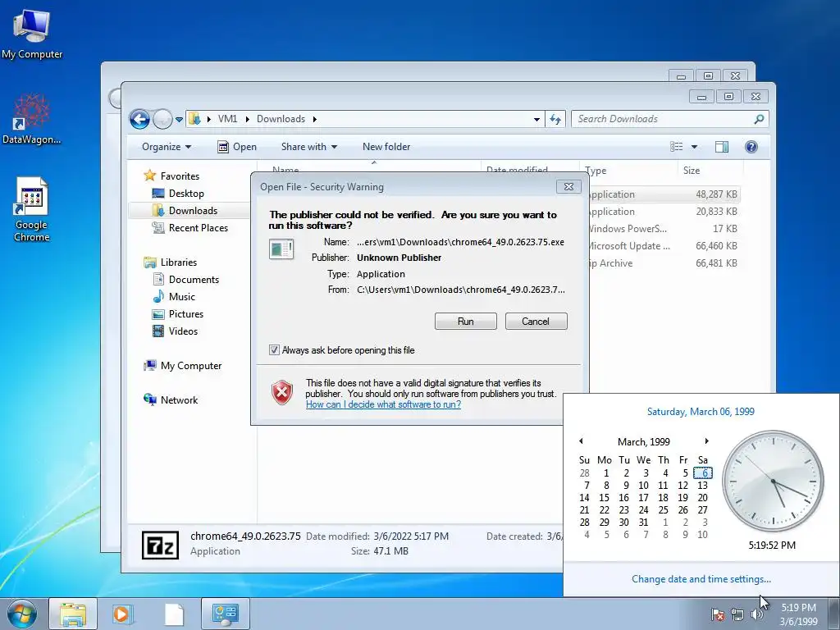
Task: Expand arrow after Downloads breadcrumb
Action: pyautogui.click(x=314, y=119)
